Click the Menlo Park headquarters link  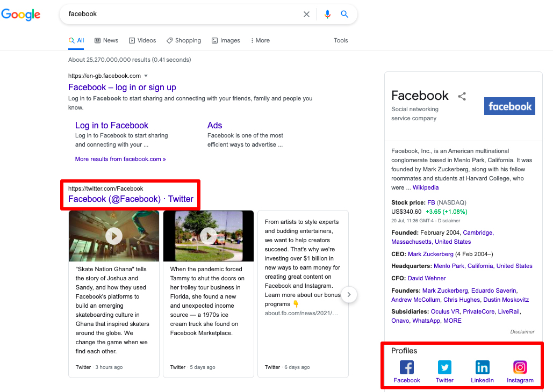[x=483, y=266]
